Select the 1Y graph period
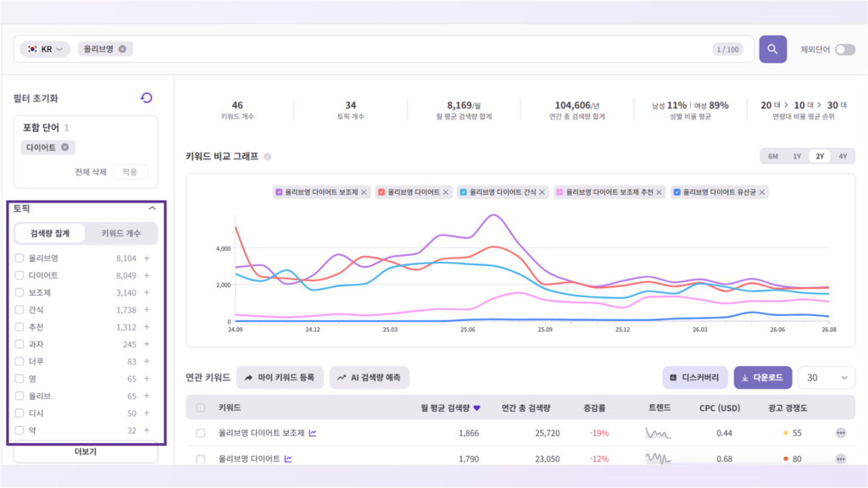Screen dimensions: 868x488 (797, 157)
